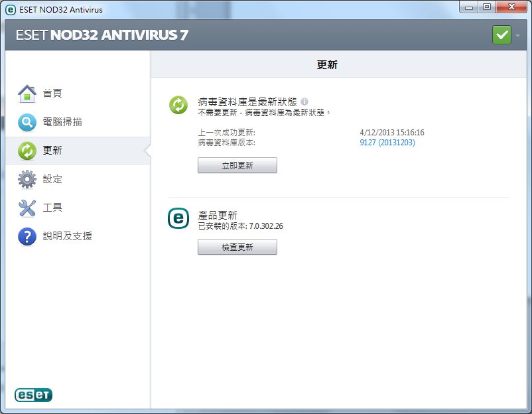Viewport: 532px width, 414px height.
Task: Click the ESET 'e' product update icon
Action: click(178, 218)
